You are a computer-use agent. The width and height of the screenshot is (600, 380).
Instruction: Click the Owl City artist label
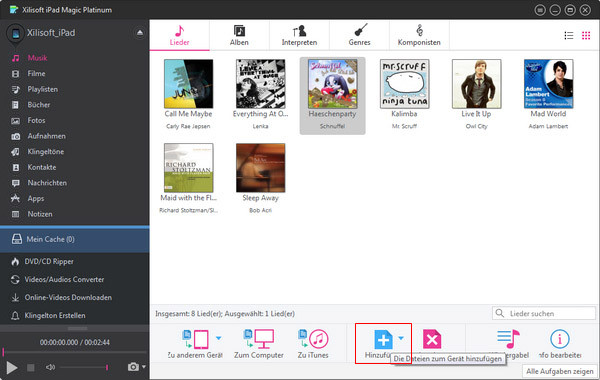tap(476, 126)
